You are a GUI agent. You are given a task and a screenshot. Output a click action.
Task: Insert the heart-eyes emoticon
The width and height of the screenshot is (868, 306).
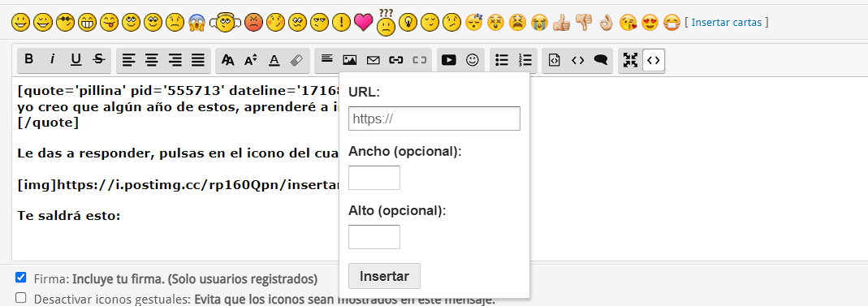[x=650, y=23]
